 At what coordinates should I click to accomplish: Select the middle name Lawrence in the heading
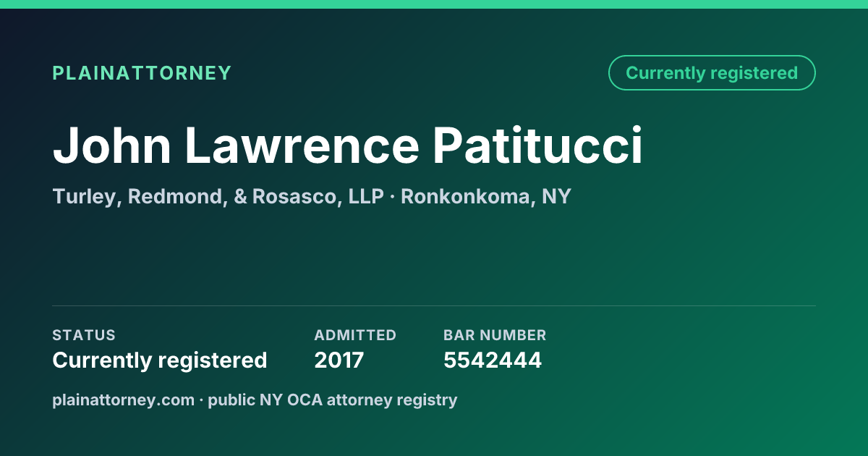click(x=302, y=145)
